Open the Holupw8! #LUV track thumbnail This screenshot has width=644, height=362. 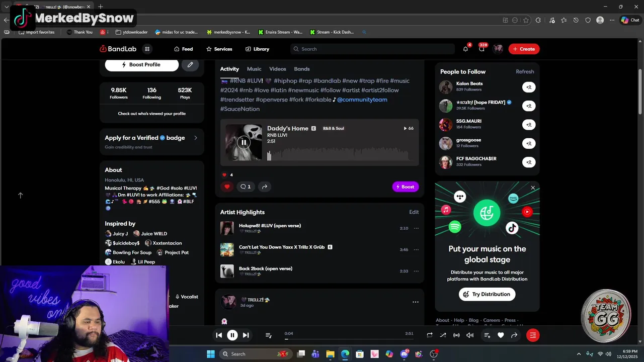tap(227, 228)
